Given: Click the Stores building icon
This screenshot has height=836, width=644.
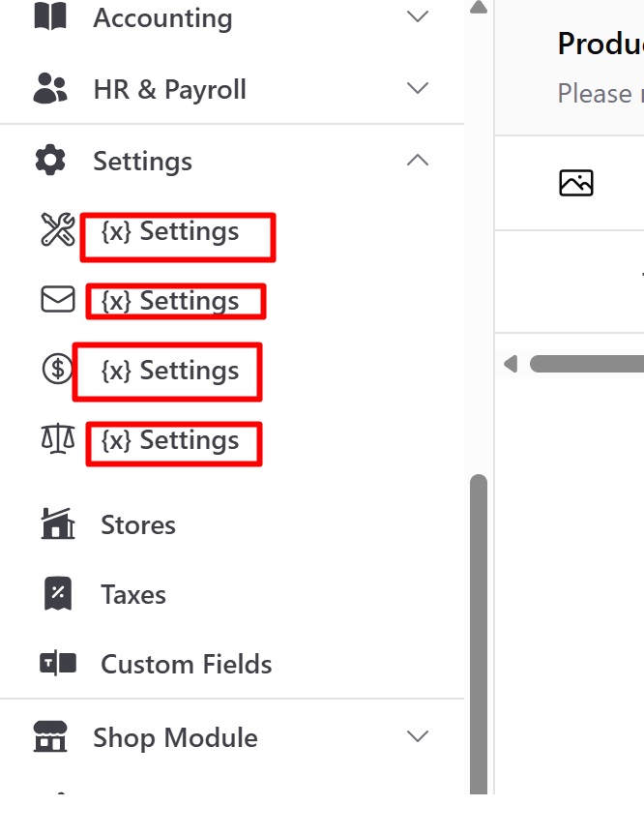Looking at the screenshot, I should pyautogui.click(x=58, y=523).
